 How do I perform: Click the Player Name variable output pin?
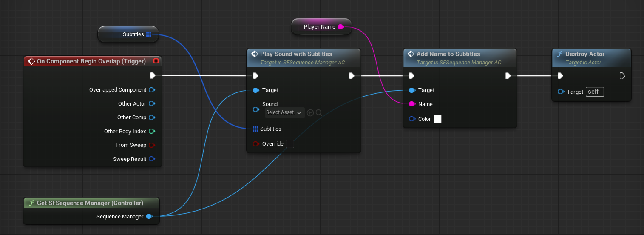click(340, 27)
